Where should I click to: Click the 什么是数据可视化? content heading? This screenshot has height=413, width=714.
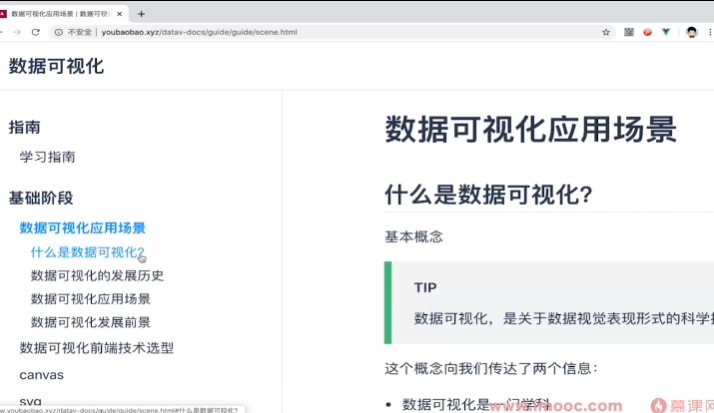pos(489,195)
